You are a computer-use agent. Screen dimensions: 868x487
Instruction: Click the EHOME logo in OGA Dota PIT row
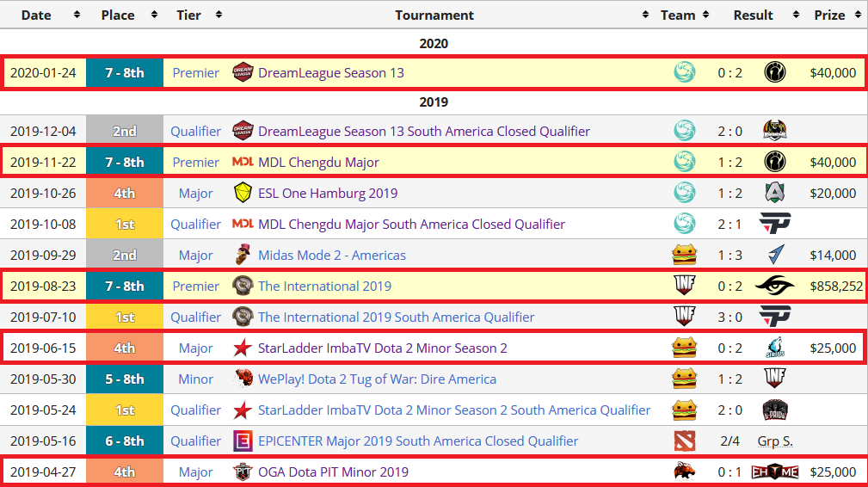coord(774,472)
